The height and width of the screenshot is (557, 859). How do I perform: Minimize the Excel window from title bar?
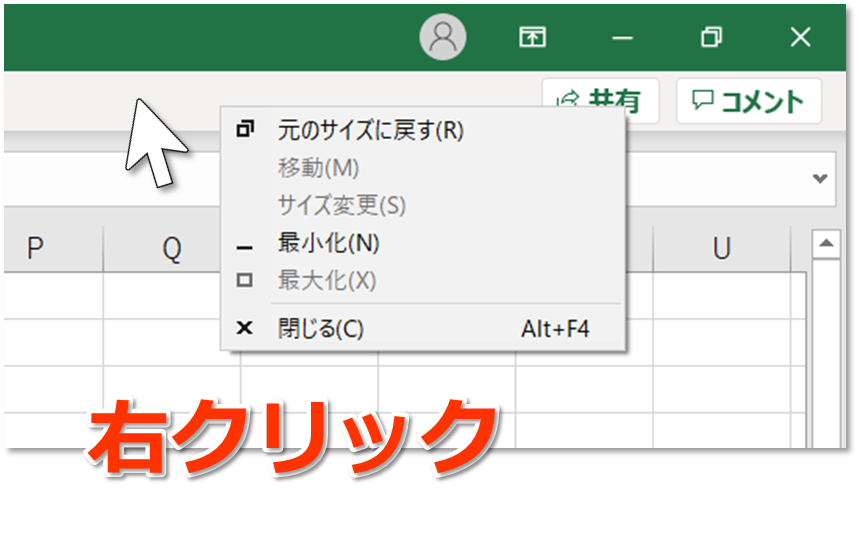pos(622,38)
